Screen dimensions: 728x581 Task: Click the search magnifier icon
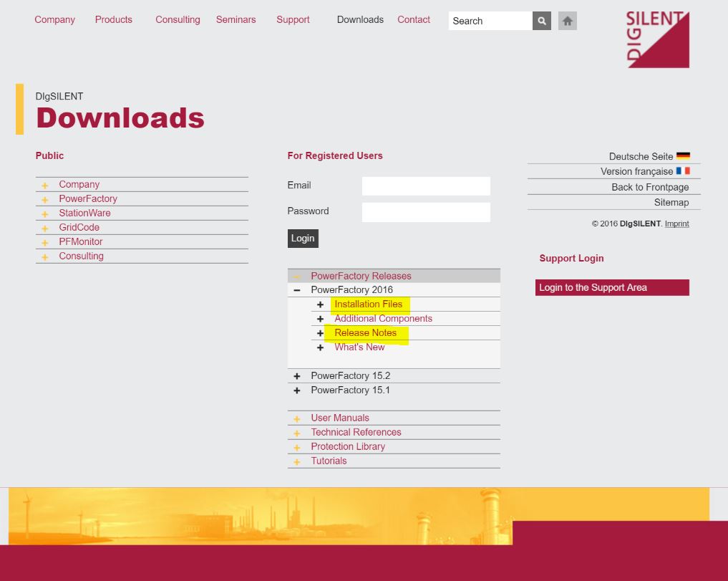542,21
